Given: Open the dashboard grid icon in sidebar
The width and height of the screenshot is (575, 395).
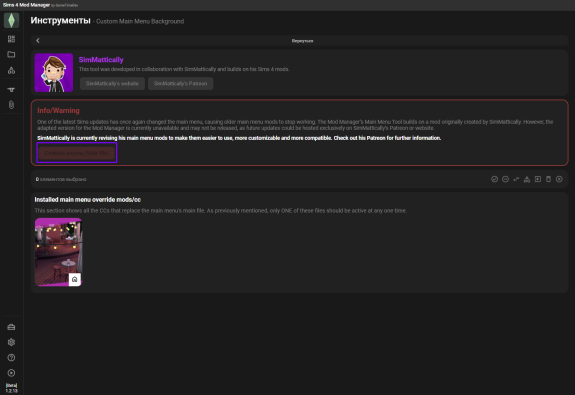Looking at the screenshot, I should pos(11,39).
